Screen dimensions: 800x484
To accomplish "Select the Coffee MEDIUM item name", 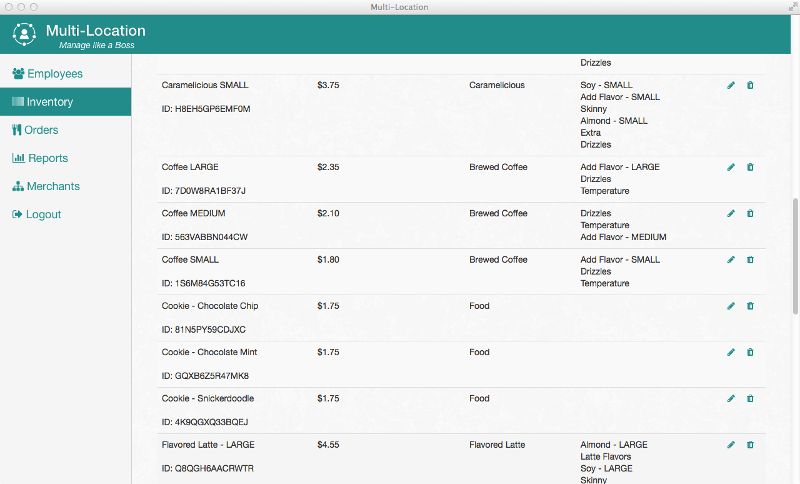I will click(193, 213).
